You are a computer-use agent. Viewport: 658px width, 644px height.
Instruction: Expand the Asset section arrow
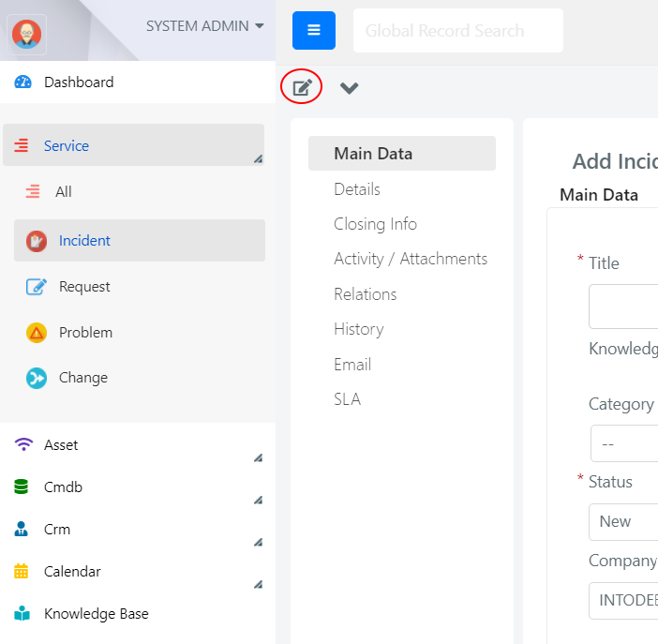[x=258, y=457]
